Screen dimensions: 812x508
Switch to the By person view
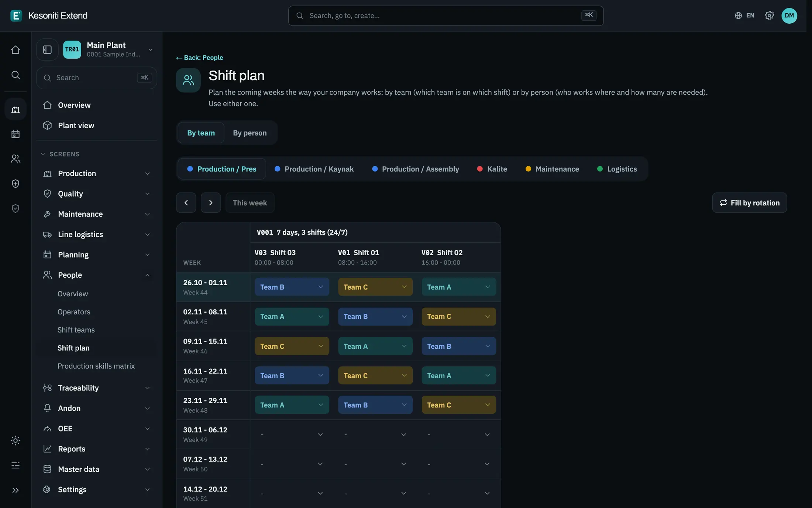click(250, 133)
